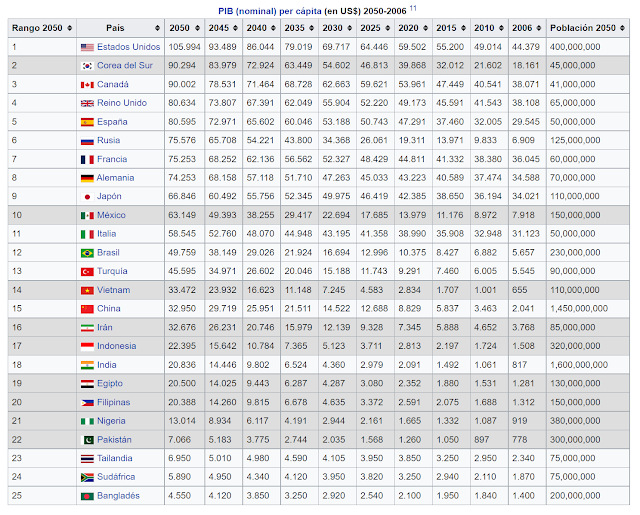Click the Thailand flag icon
Image resolution: width=640 pixels, height=515 pixels.
coord(87,459)
